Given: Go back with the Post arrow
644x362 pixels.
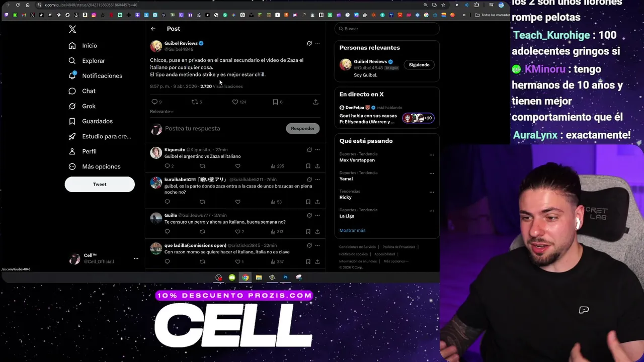Looking at the screenshot, I should pyautogui.click(x=153, y=29).
